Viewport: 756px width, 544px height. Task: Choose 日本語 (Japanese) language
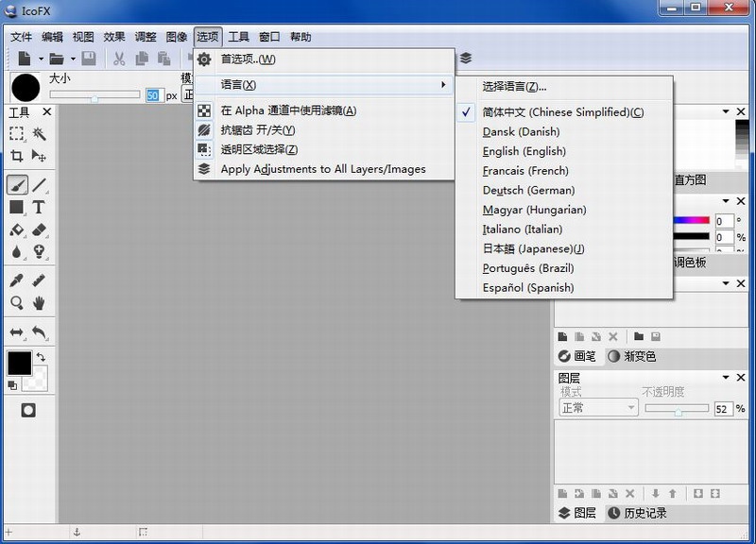pyautogui.click(x=563, y=248)
